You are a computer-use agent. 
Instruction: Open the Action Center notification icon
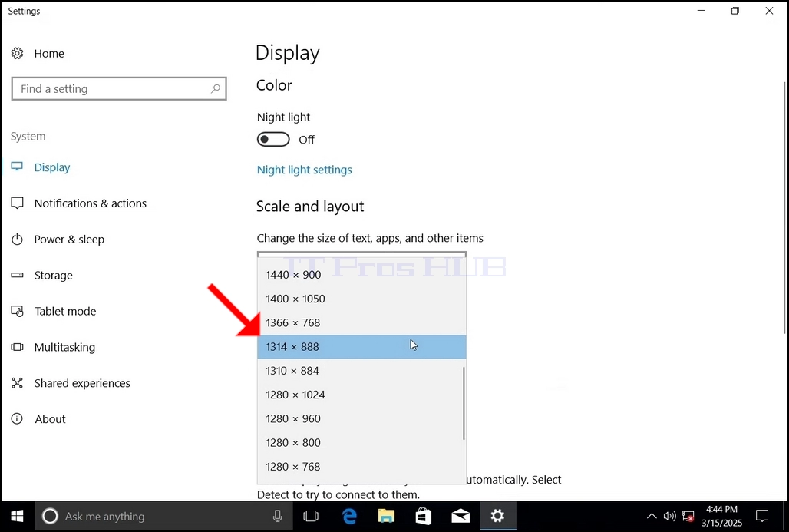762,517
